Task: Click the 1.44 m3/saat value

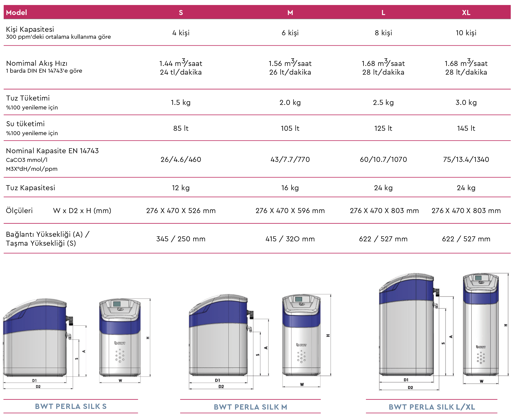Action: (x=181, y=63)
